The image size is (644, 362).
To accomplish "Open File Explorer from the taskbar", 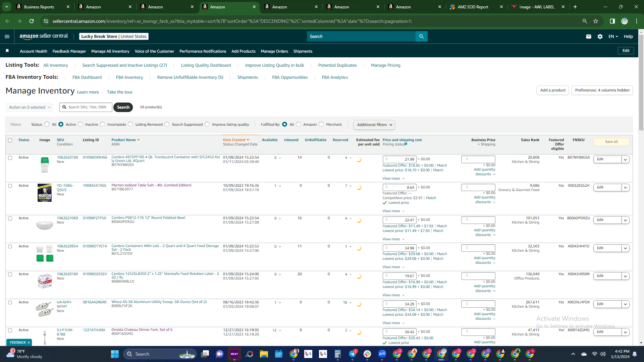I will point(264,354).
